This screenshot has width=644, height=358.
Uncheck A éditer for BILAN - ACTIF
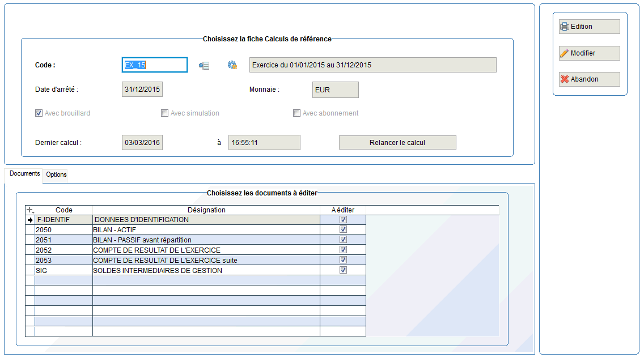pos(343,230)
